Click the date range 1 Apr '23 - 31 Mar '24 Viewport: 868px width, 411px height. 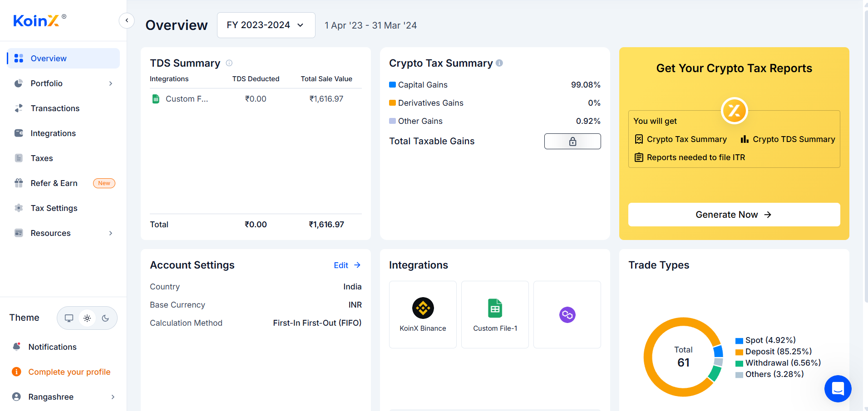click(x=370, y=25)
